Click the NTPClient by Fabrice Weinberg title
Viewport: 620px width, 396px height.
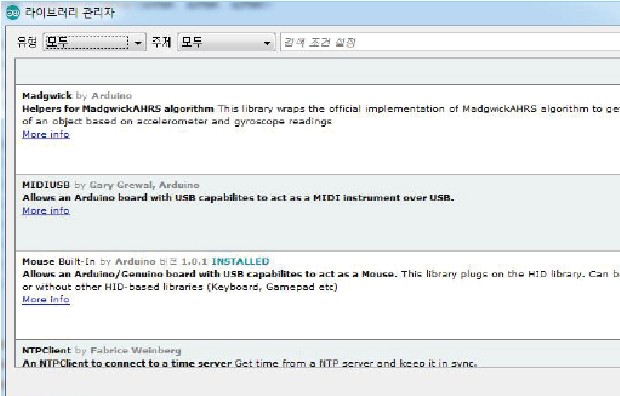(x=102, y=350)
